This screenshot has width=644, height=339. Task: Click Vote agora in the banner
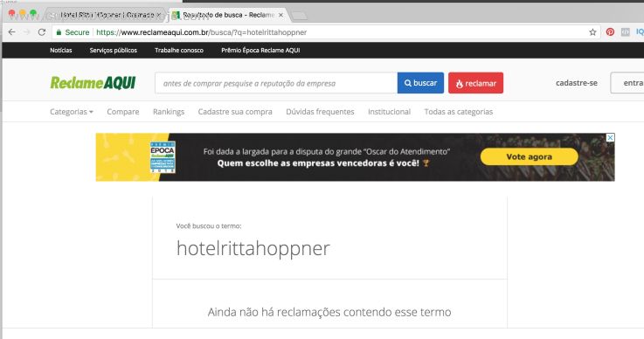coord(529,156)
